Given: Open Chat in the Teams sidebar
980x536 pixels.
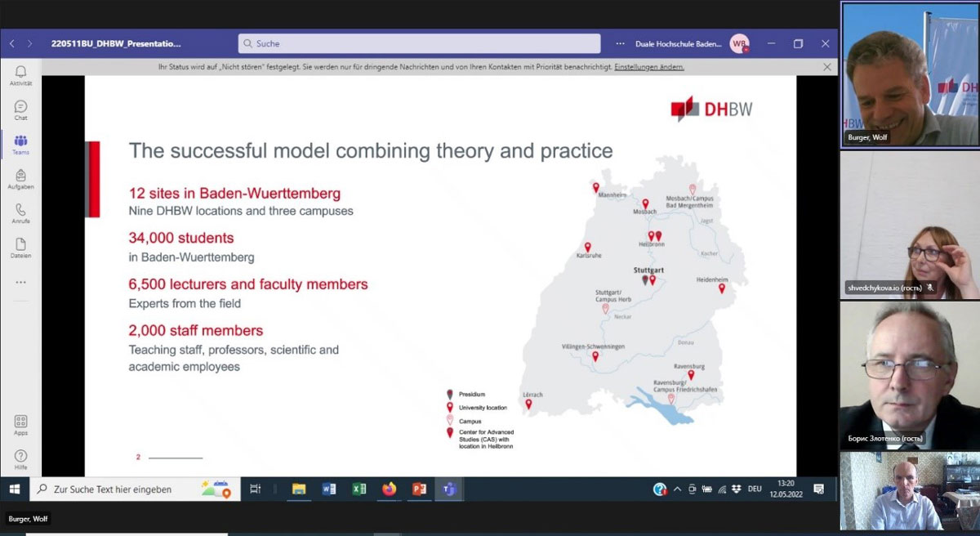Looking at the screenshot, I should tap(20, 110).
